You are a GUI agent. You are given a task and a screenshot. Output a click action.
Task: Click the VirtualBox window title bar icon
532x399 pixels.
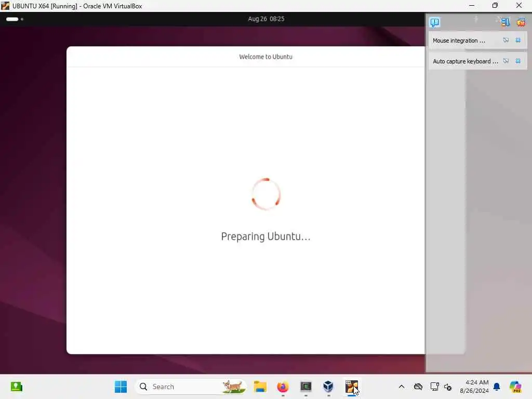5,6
